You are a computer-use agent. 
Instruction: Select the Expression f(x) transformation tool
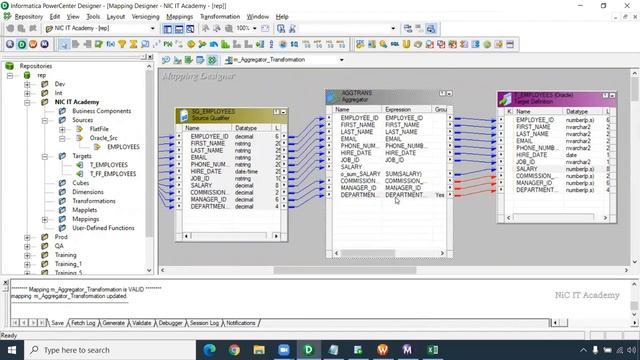pos(111,44)
